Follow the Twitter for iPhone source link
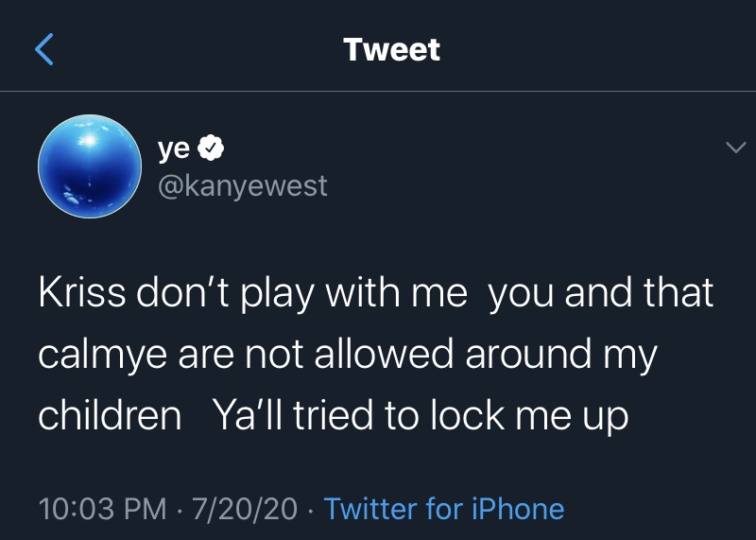This screenshot has height=540, width=756. pyautogui.click(x=444, y=509)
